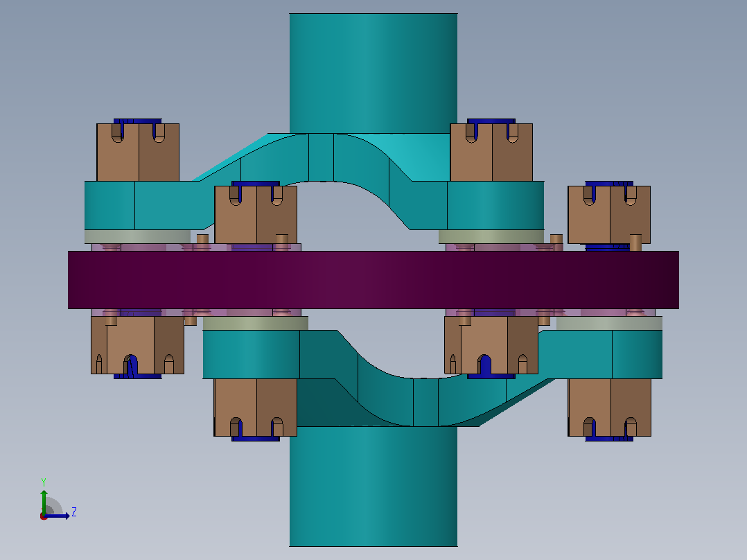Select the dark purple central disc plate
This screenshot has height=560, width=747.
373,280
